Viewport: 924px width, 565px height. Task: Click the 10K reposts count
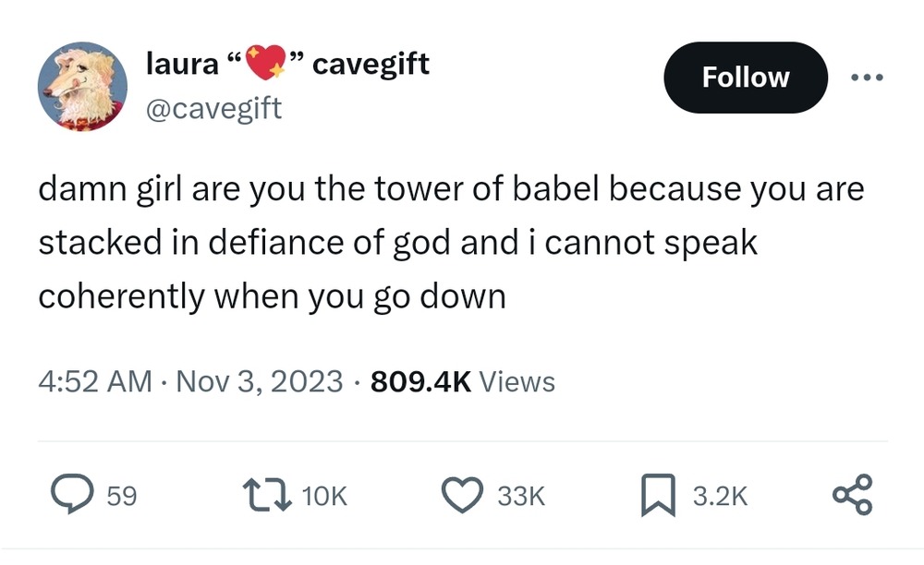(x=324, y=496)
